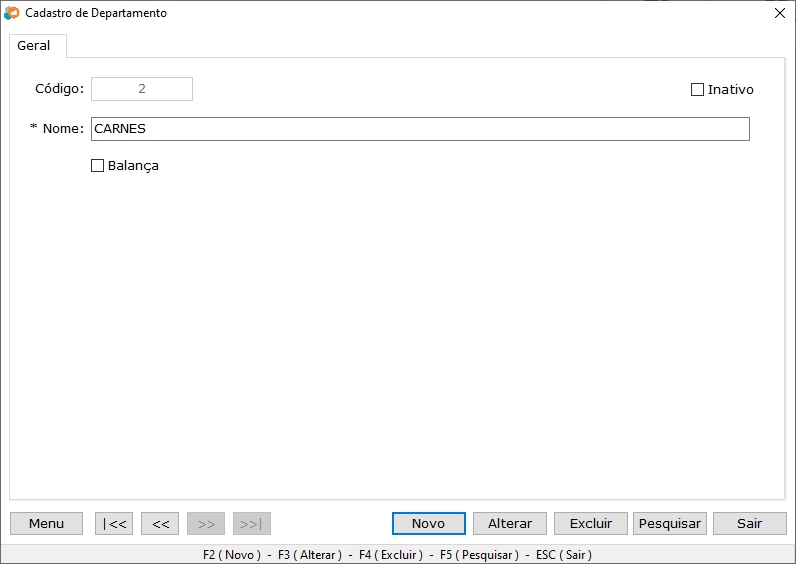Switch to the Geral tab
The height and width of the screenshot is (564, 796).
(x=34, y=46)
